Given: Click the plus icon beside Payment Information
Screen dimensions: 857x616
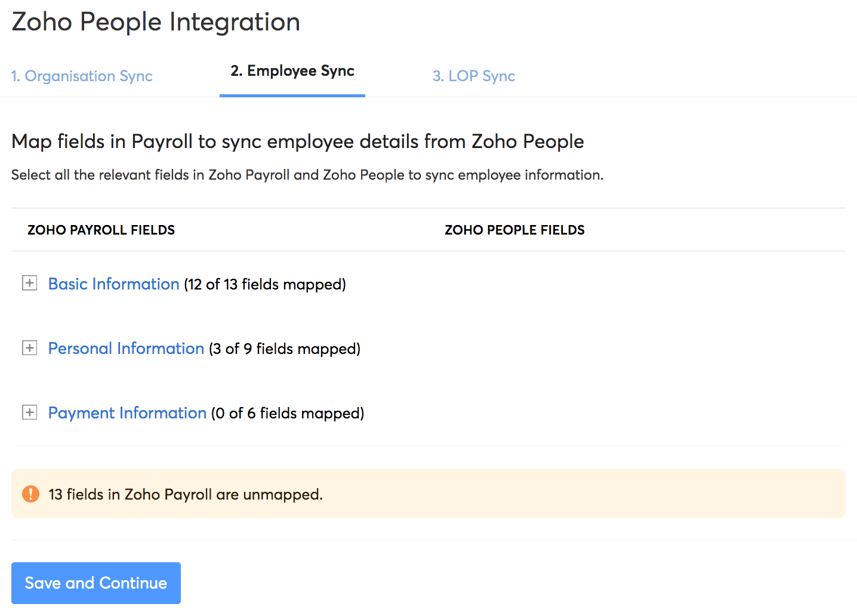Looking at the screenshot, I should pyautogui.click(x=29, y=412).
